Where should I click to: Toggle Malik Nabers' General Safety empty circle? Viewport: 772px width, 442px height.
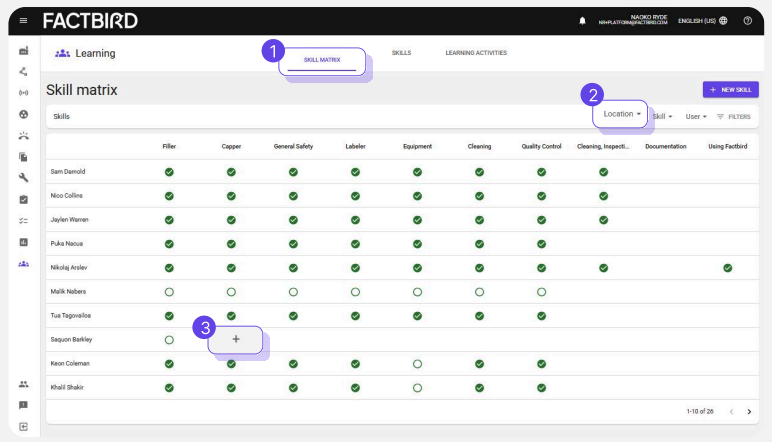pyautogui.click(x=293, y=292)
